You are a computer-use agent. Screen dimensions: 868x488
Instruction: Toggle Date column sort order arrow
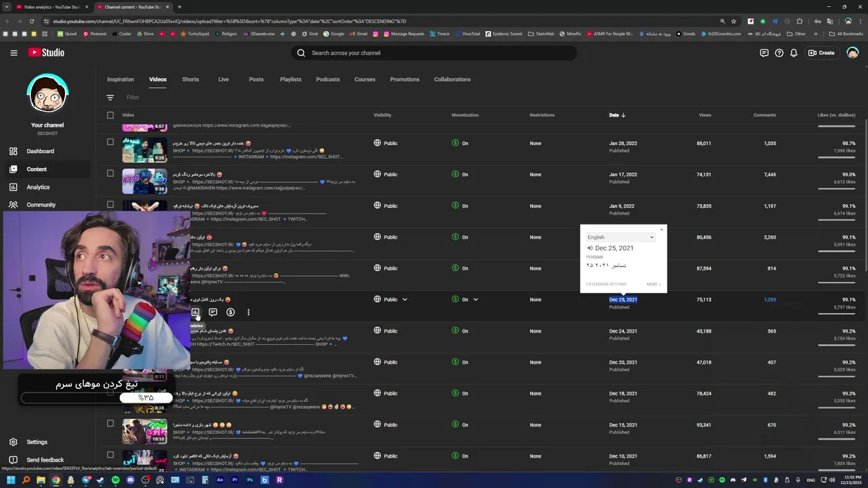click(x=623, y=115)
